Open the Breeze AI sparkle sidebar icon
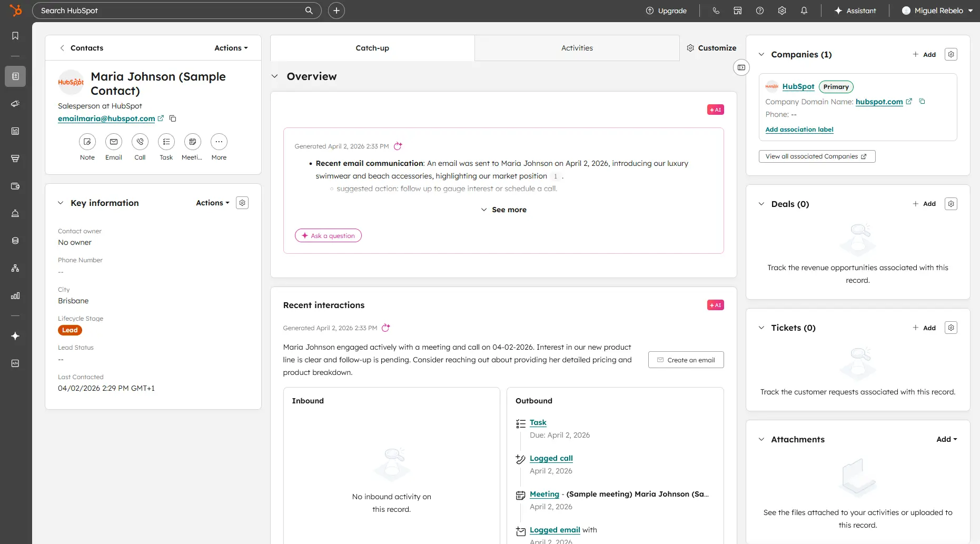This screenshot has height=544, width=980. tap(15, 336)
